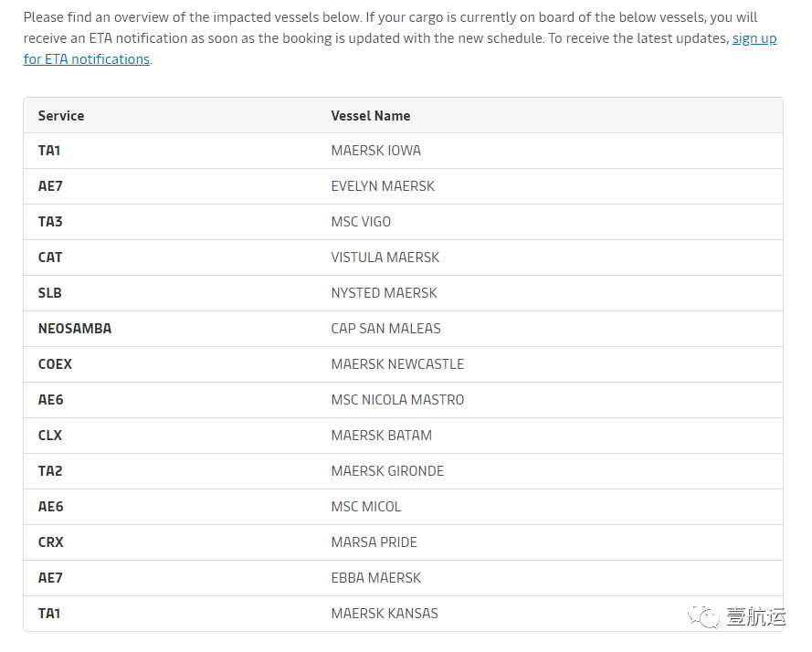Click the CAT service cell
This screenshot has width=812, height=652.
pos(50,258)
